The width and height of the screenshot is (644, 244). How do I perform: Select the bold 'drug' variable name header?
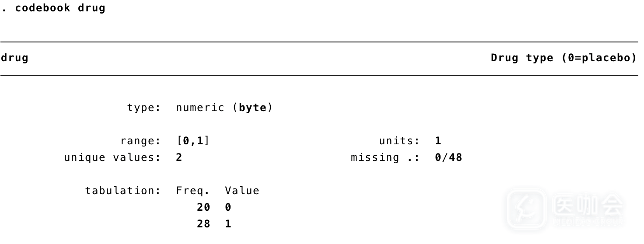(x=14, y=58)
